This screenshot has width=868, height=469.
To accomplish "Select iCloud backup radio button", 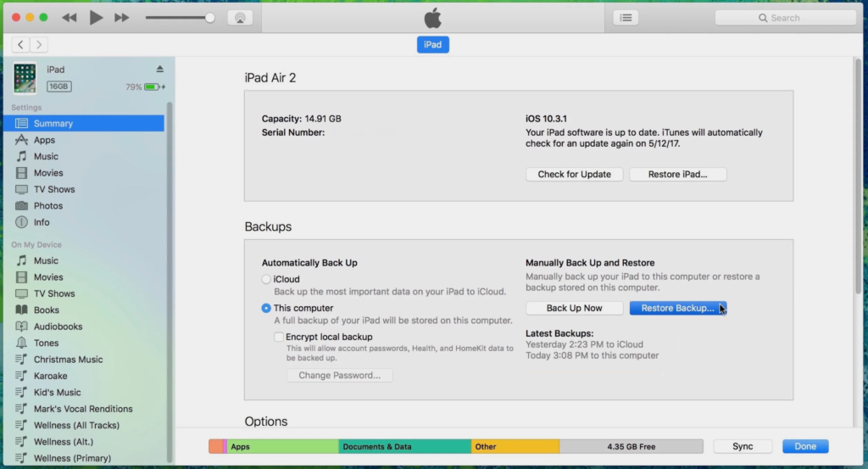I will 266,280.
